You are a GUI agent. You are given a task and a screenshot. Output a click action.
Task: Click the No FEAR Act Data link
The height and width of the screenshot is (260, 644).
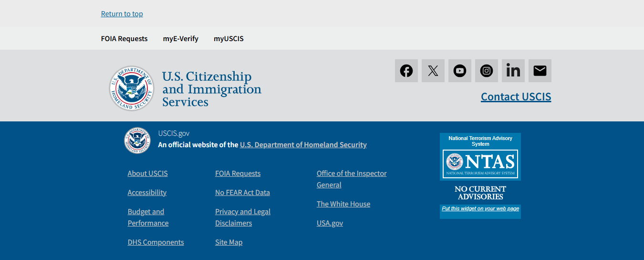click(242, 193)
